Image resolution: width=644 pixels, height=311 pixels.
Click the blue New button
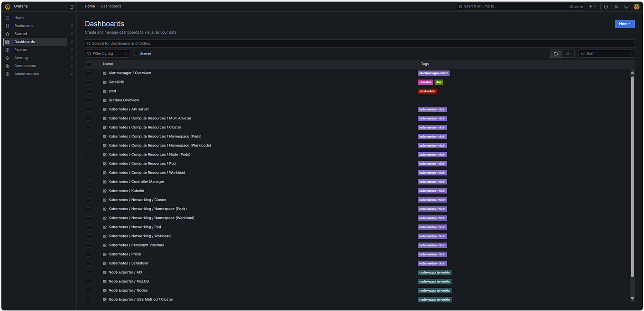[625, 23]
